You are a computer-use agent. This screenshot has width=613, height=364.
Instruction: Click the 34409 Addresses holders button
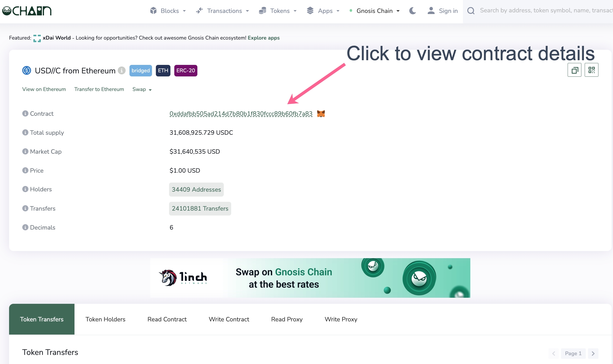(196, 189)
